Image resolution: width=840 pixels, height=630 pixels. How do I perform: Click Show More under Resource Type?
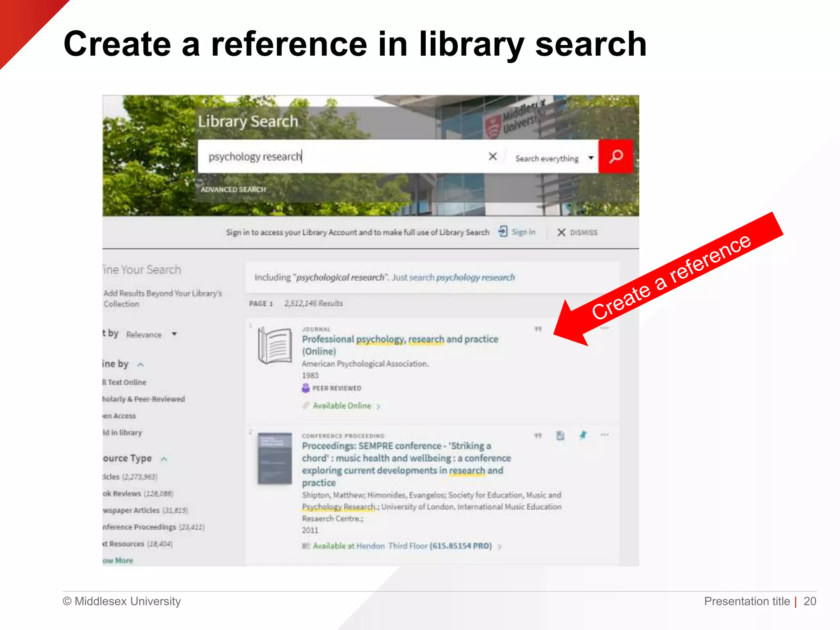click(118, 560)
